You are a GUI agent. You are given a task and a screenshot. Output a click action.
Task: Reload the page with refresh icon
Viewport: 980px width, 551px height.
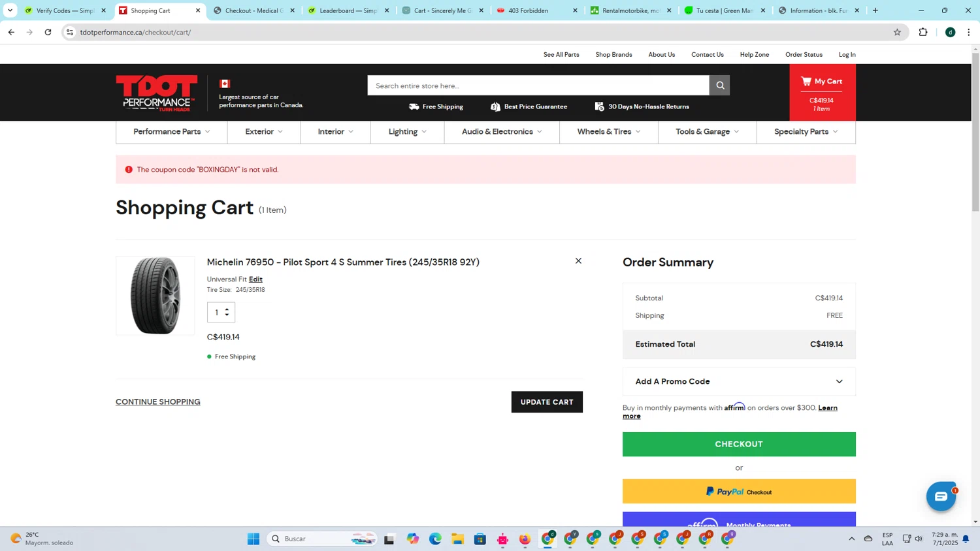[48, 32]
